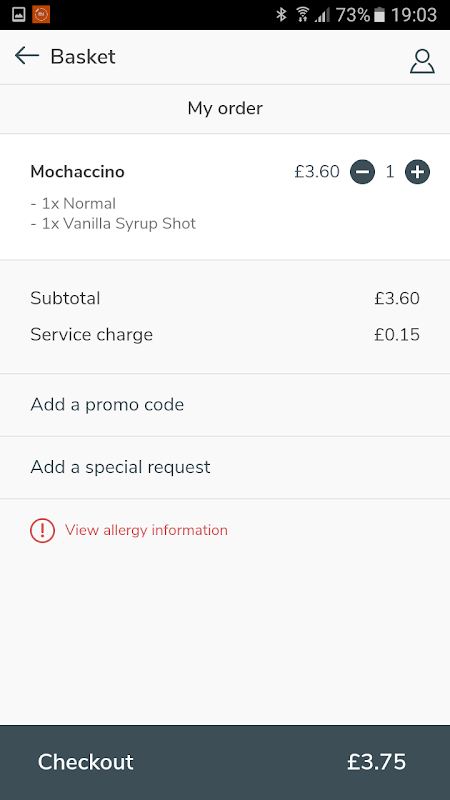Tap the red allergy warning icon
This screenshot has width=450, height=800.
(42, 530)
